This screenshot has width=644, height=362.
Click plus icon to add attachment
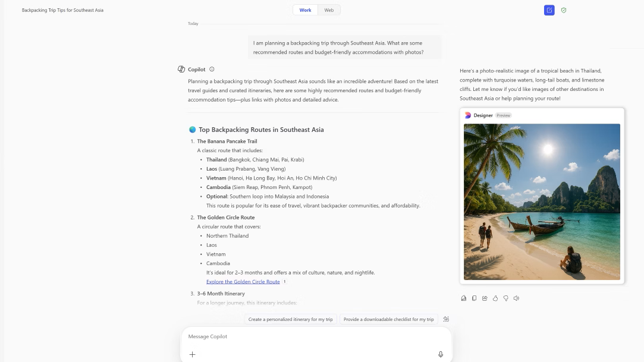(x=192, y=354)
